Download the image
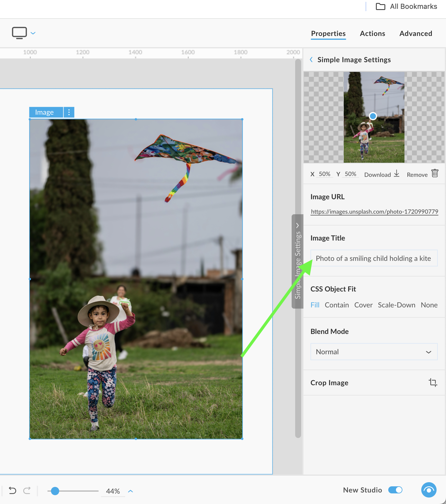The image size is (446, 504). coord(382,174)
